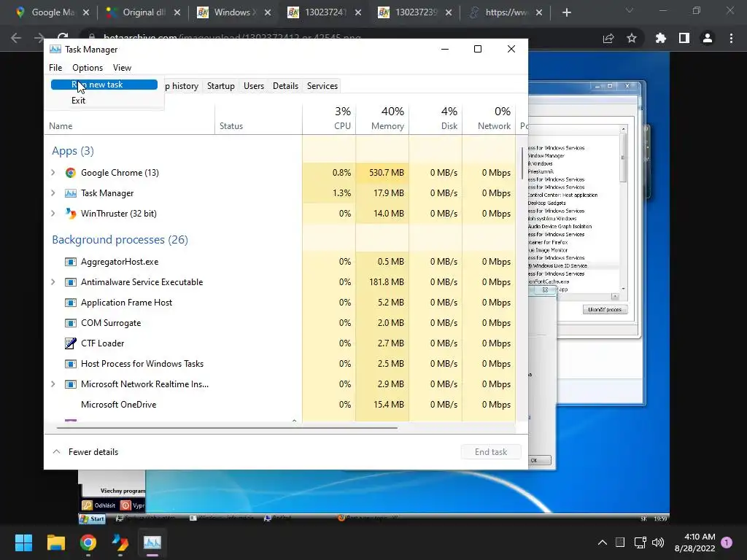
Task: Click Antimalware's 181.8 MB memory cell
Action: [382, 282]
